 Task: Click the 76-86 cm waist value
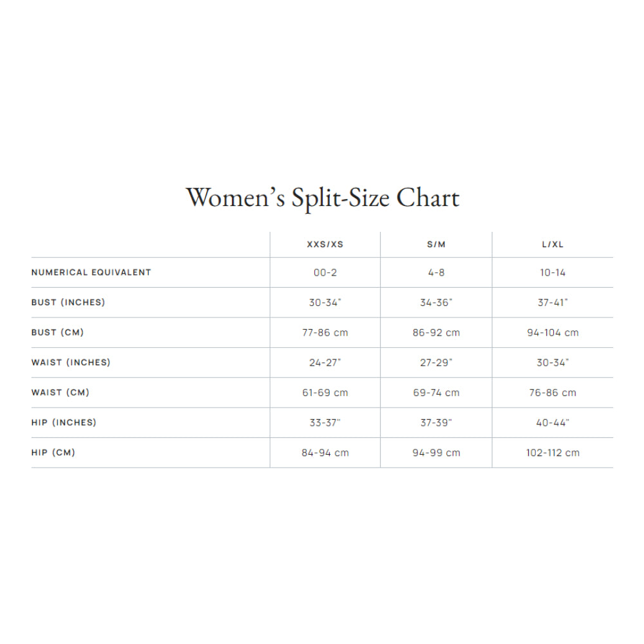point(553,393)
